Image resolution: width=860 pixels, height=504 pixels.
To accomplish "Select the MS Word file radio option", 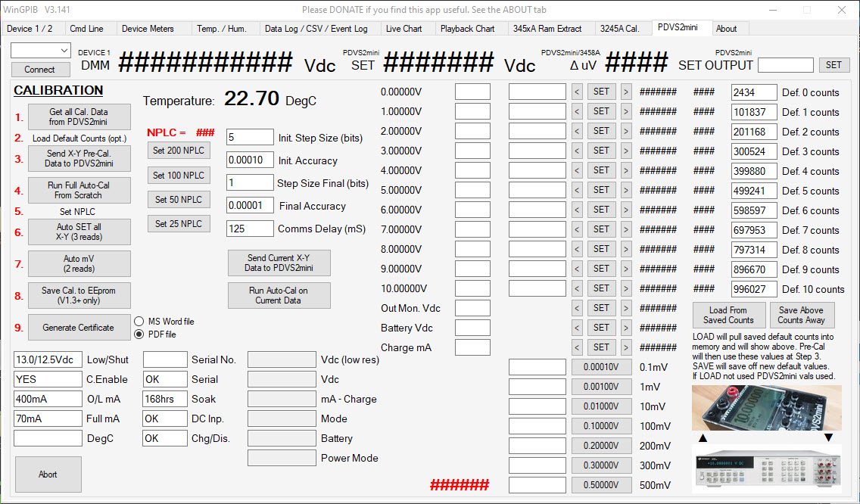I will coord(139,321).
